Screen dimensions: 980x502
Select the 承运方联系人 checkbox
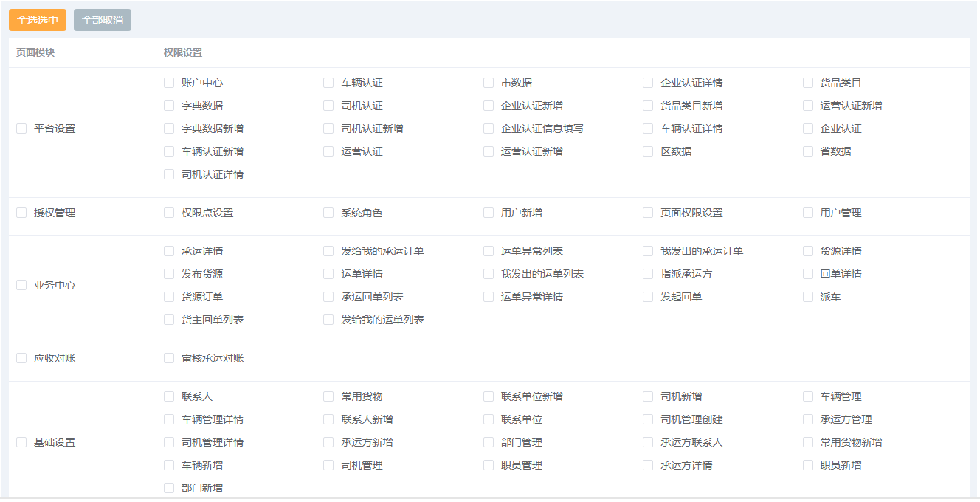[x=648, y=442]
